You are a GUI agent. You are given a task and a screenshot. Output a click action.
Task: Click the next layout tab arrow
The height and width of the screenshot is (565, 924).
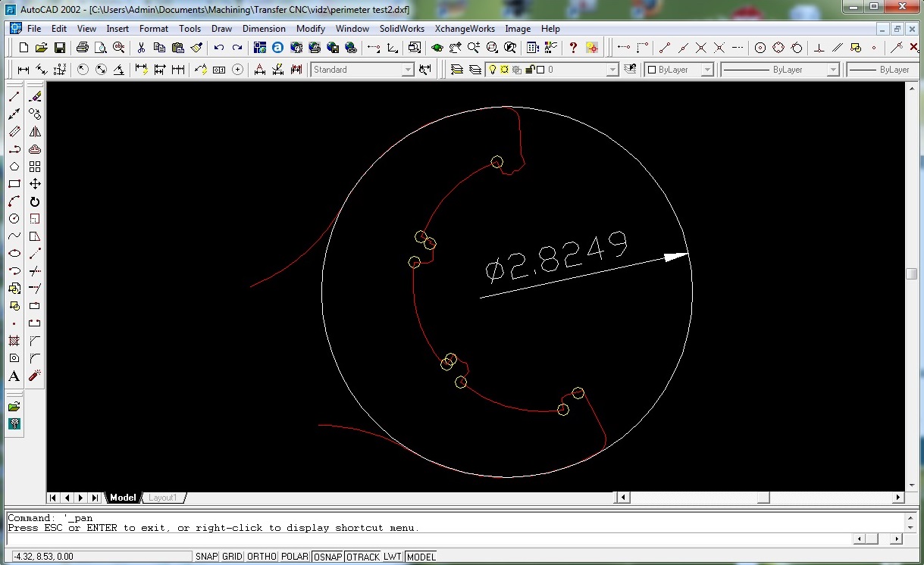(81, 498)
